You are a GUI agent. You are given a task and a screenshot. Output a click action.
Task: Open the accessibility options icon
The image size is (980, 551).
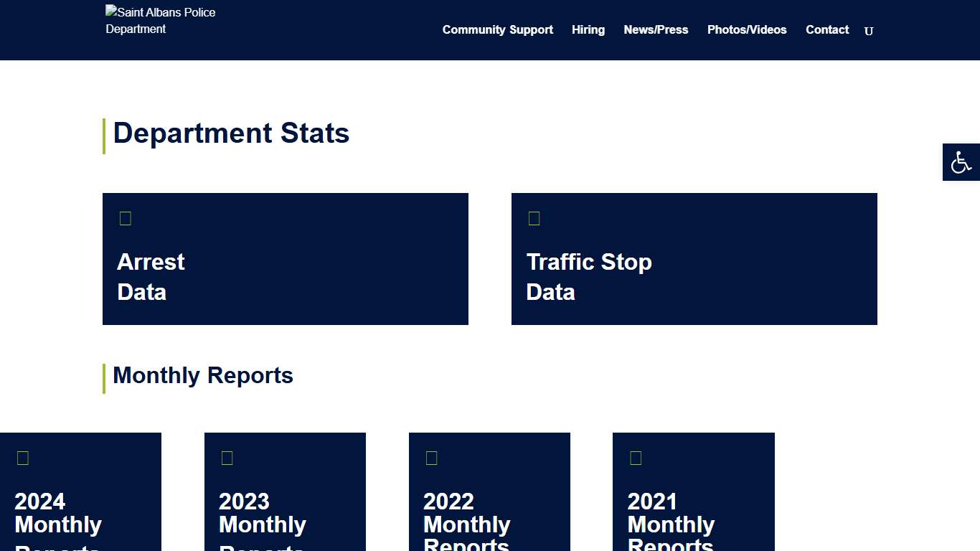(961, 162)
